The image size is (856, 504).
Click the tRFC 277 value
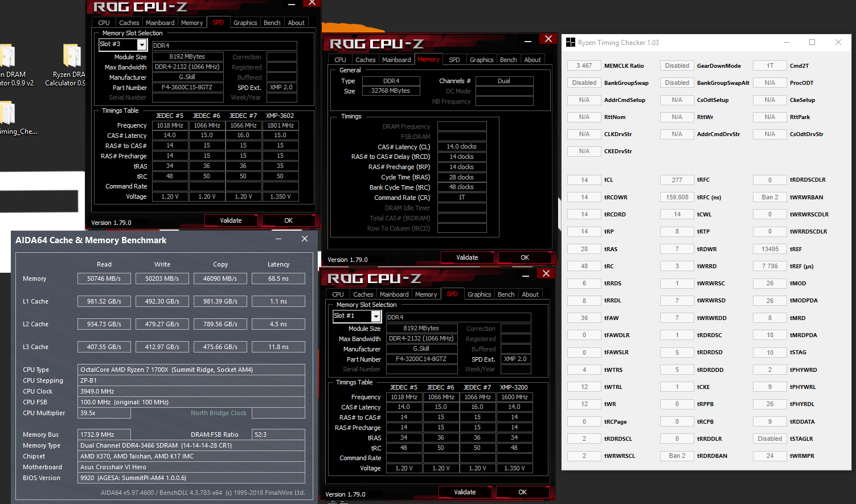coord(677,180)
